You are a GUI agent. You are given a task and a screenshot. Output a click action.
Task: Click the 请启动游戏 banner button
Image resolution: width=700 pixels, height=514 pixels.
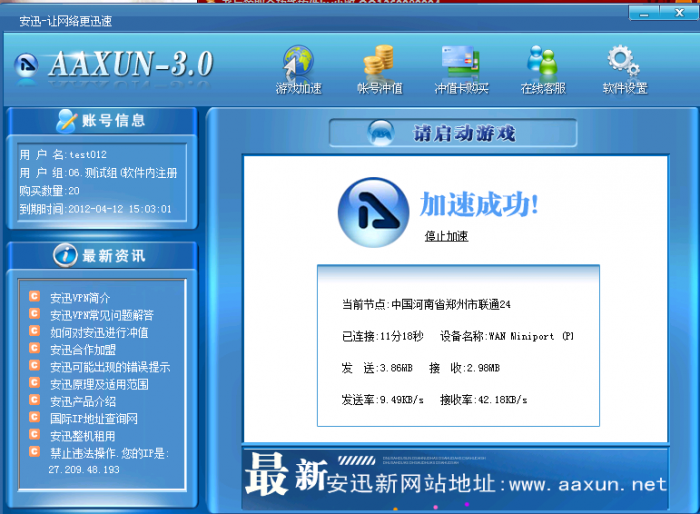pos(453,133)
